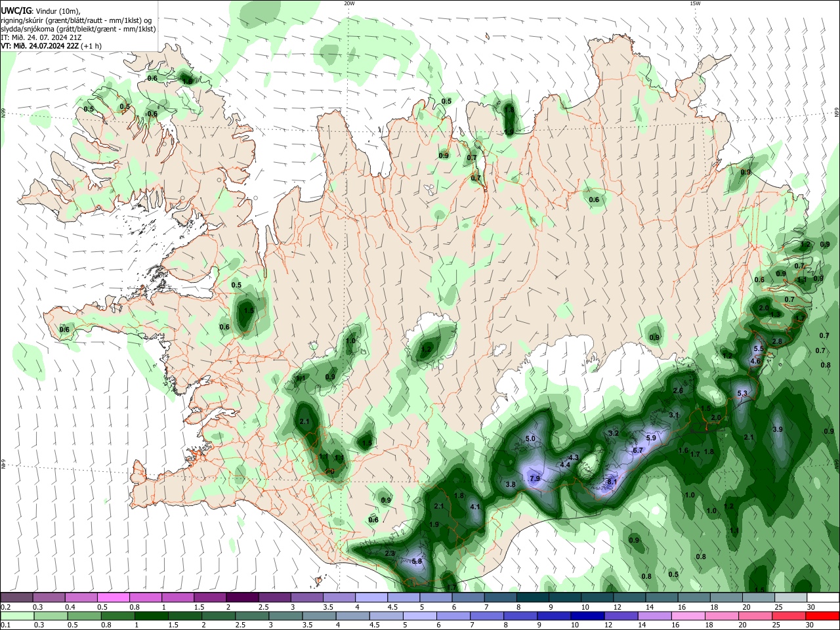Click upper legend swatch between 4 and 4.5
The width and height of the screenshot is (840, 630).
point(371,597)
